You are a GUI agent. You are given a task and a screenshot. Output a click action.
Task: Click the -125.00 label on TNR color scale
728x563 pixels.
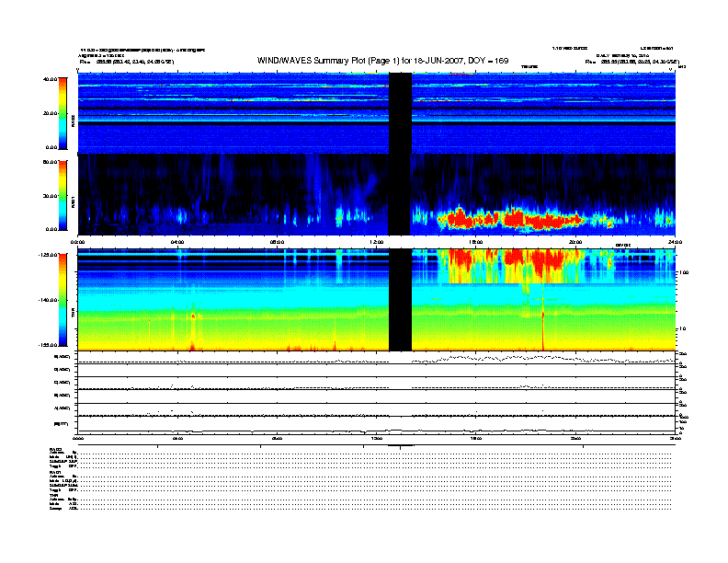(x=49, y=255)
